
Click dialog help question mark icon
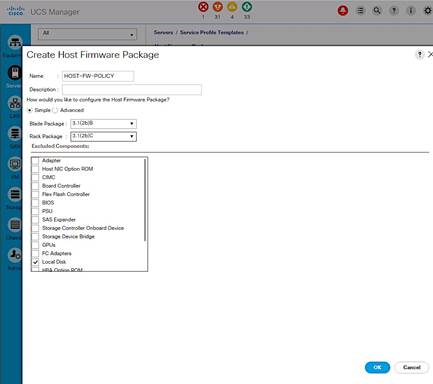(x=420, y=54)
